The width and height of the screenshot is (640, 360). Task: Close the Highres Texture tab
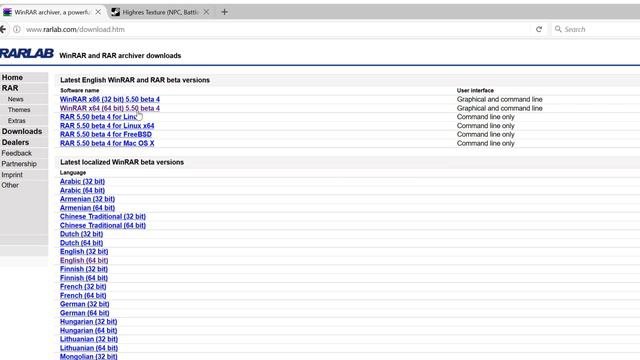pos(207,12)
